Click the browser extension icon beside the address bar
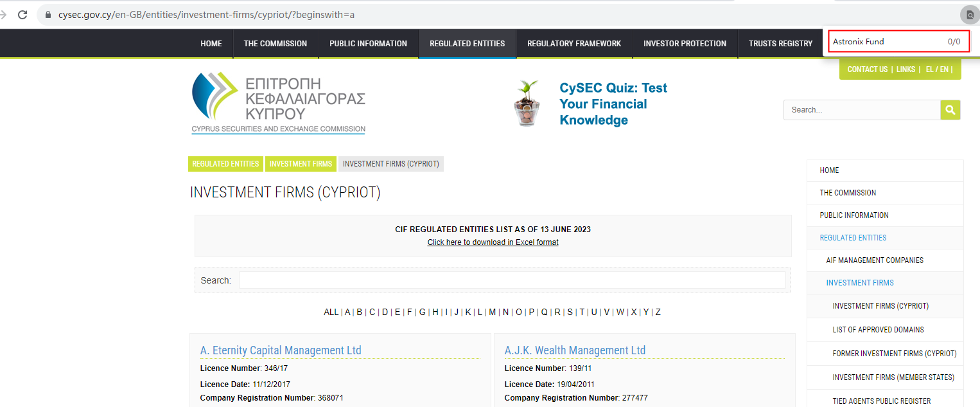Screen dimensions: 980x407 (969, 14)
